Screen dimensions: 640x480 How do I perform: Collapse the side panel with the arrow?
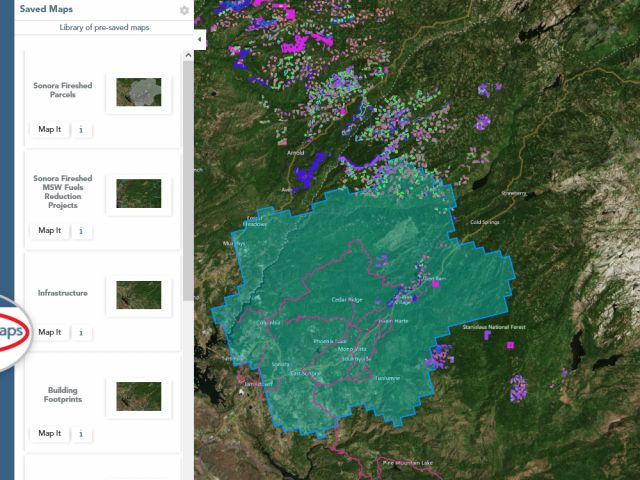click(x=200, y=40)
